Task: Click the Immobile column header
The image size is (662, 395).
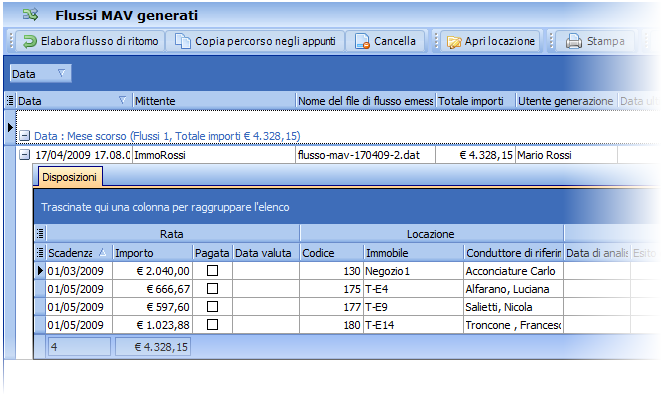Action: pyautogui.click(x=413, y=252)
